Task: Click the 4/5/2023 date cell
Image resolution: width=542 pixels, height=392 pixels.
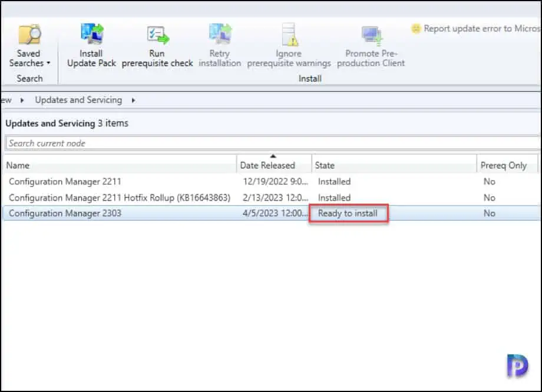Action: coord(275,213)
